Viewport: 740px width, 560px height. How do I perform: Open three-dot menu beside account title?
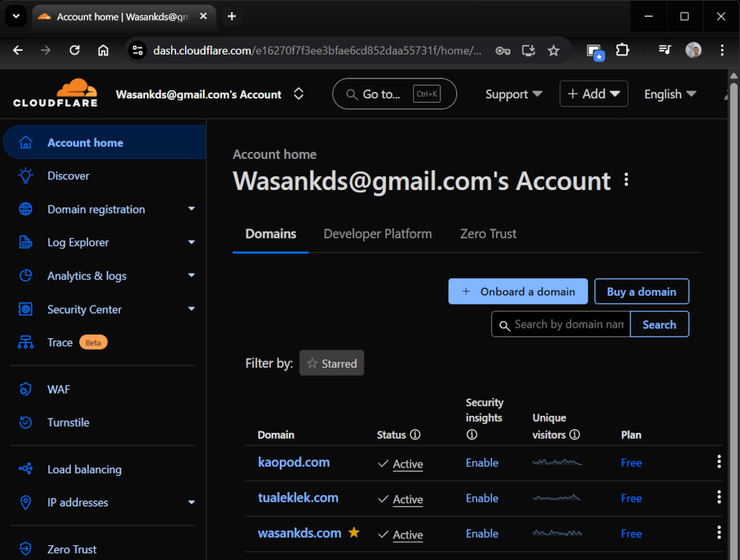(x=627, y=180)
